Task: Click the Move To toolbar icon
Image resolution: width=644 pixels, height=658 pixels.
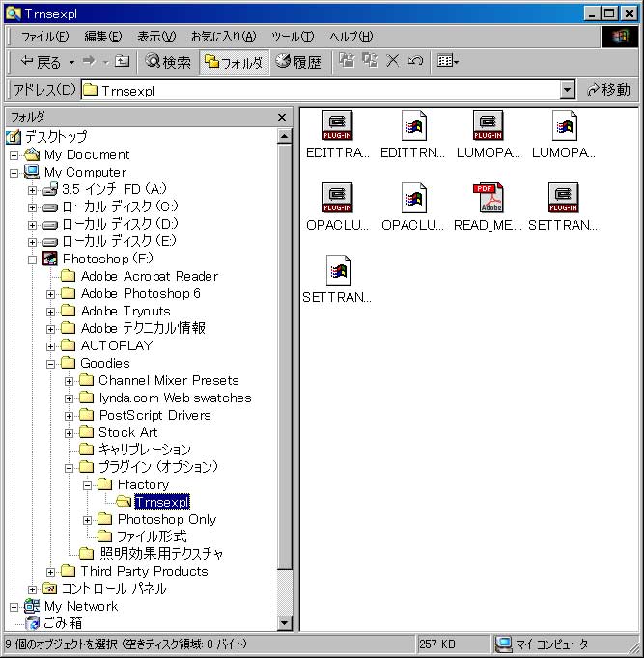Action: [x=348, y=61]
